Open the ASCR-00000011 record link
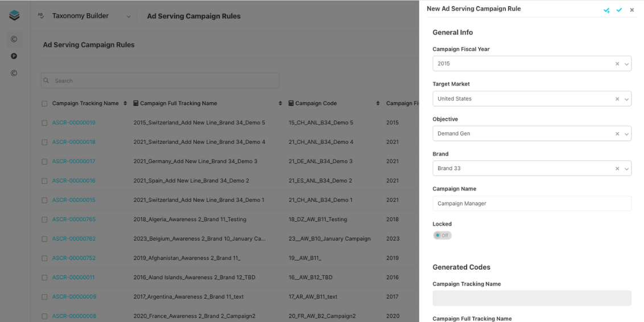The height and width of the screenshot is (322, 644). (x=74, y=278)
